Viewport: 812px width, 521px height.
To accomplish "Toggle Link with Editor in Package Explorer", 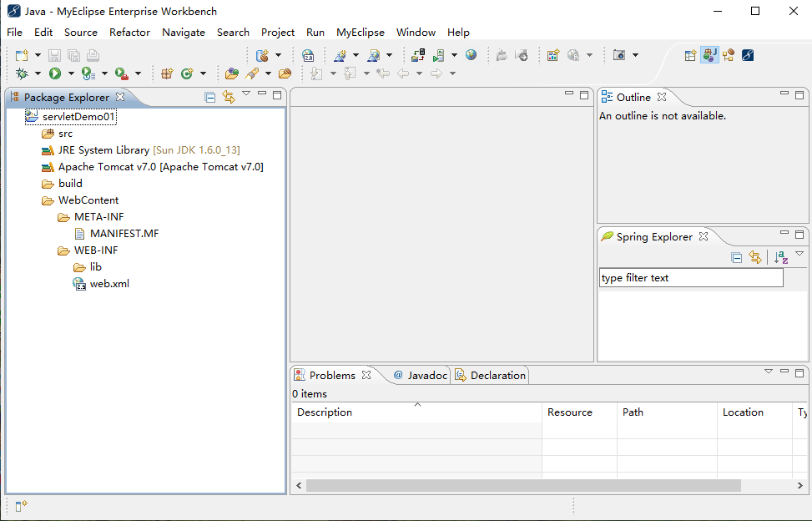I will (x=229, y=97).
